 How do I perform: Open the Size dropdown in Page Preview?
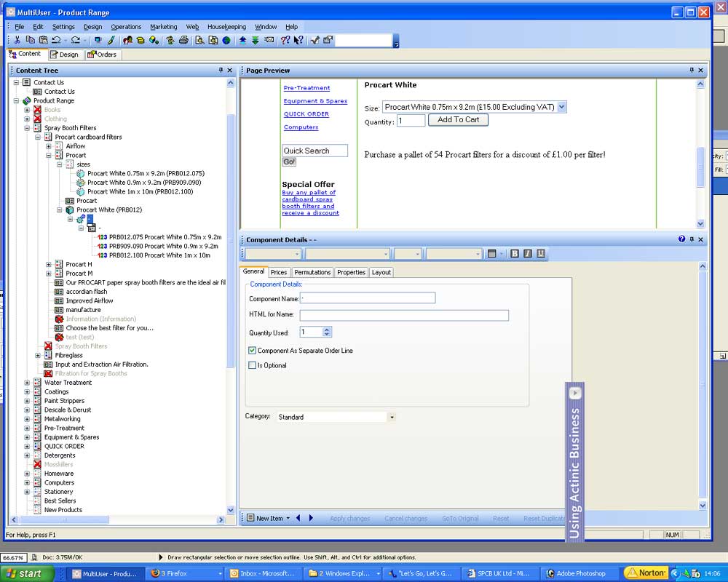(x=561, y=107)
